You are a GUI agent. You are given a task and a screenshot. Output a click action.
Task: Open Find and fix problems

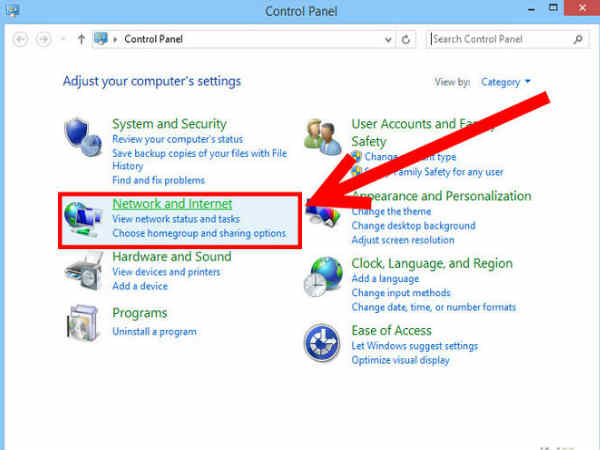click(158, 180)
